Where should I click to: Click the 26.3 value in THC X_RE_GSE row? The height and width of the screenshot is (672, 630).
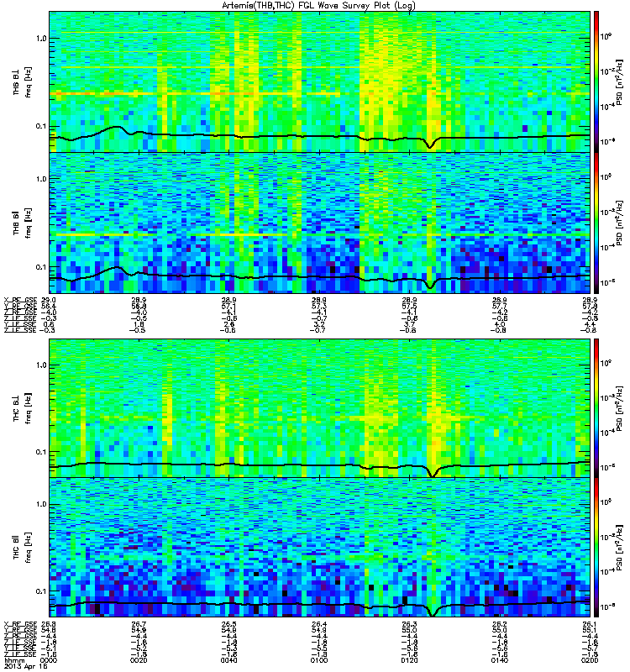409,624
